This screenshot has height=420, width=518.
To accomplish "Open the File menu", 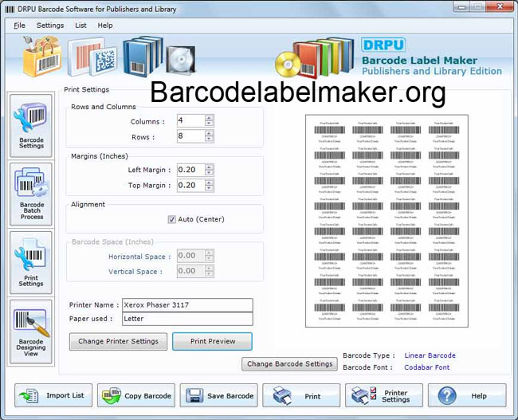I will [19, 26].
